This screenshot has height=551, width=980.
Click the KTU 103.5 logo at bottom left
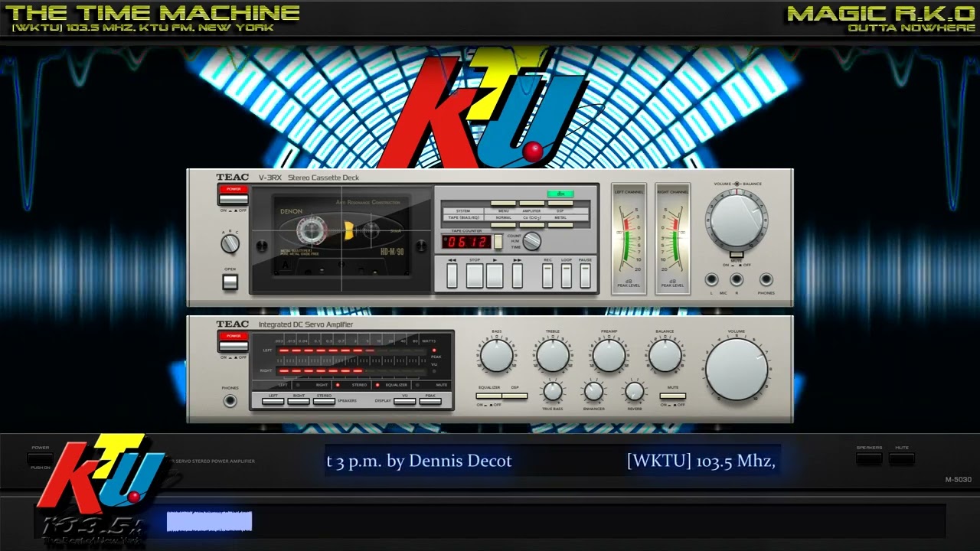(x=102, y=490)
